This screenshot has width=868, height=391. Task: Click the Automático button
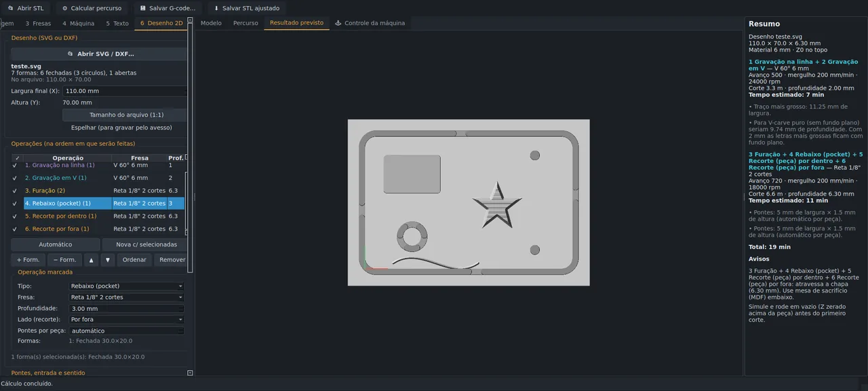(x=56, y=244)
